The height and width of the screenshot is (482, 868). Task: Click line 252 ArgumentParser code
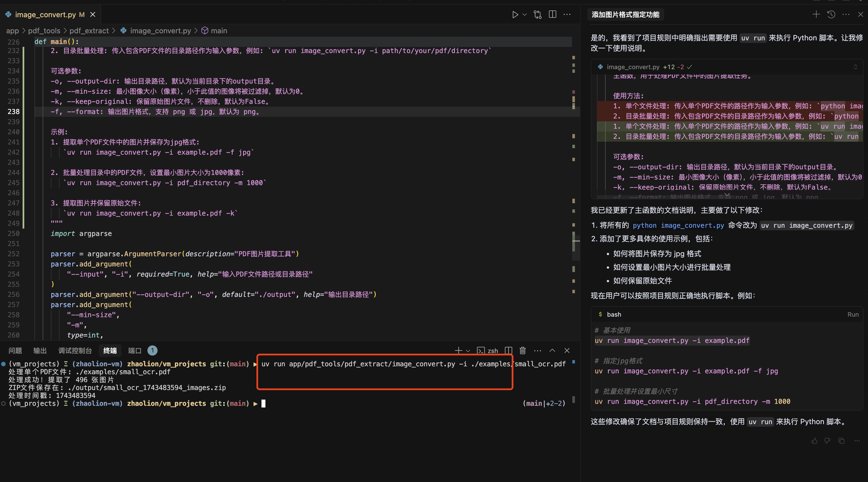(x=175, y=254)
